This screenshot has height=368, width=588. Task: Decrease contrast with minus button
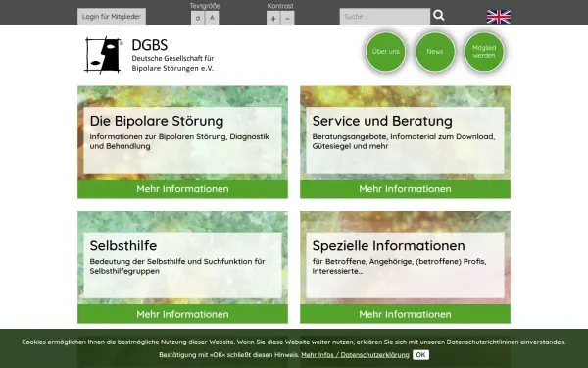[x=287, y=18]
